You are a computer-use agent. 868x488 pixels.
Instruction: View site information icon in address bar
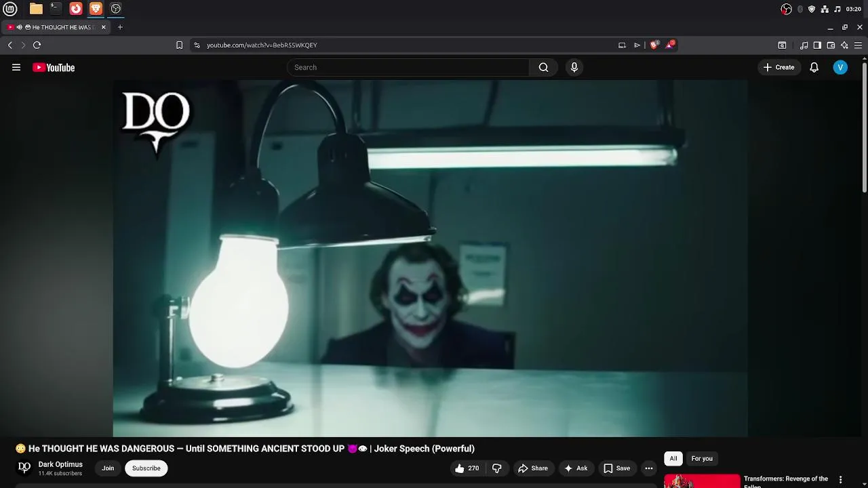coord(197,45)
